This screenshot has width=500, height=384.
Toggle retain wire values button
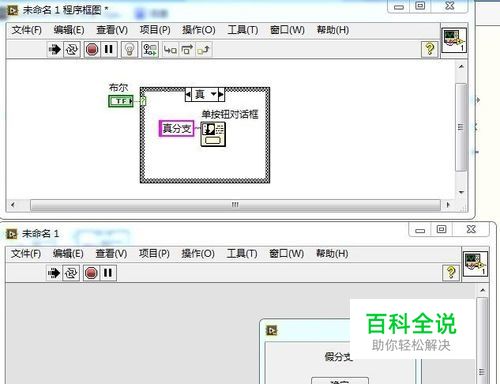150,50
